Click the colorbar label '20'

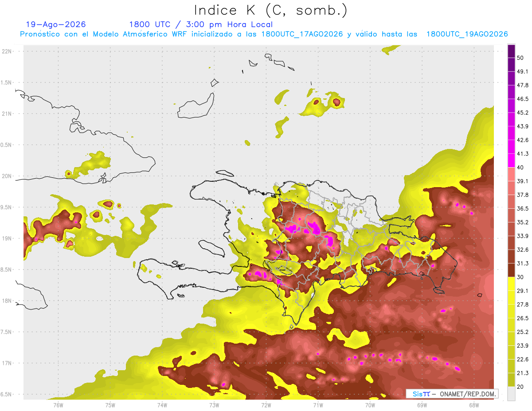[x=520, y=387]
